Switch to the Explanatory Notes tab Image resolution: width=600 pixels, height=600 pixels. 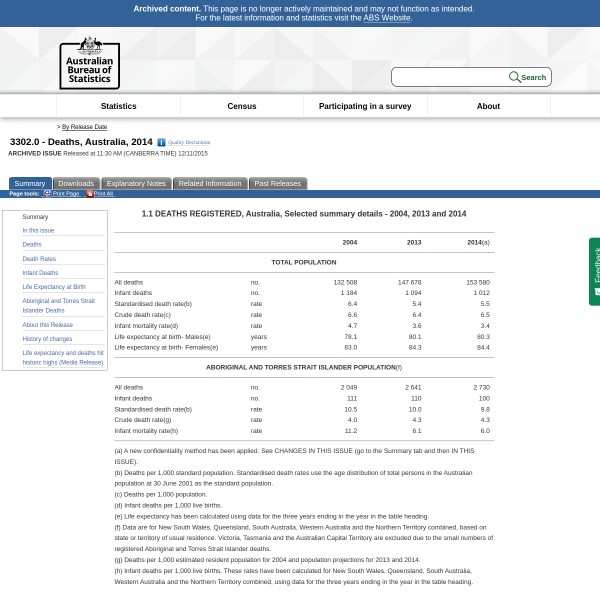point(136,184)
